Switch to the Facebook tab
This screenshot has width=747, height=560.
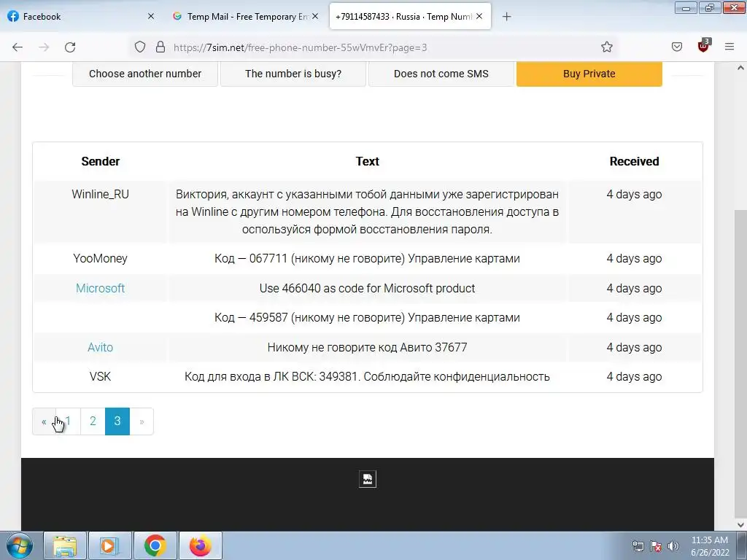point(81,16)
